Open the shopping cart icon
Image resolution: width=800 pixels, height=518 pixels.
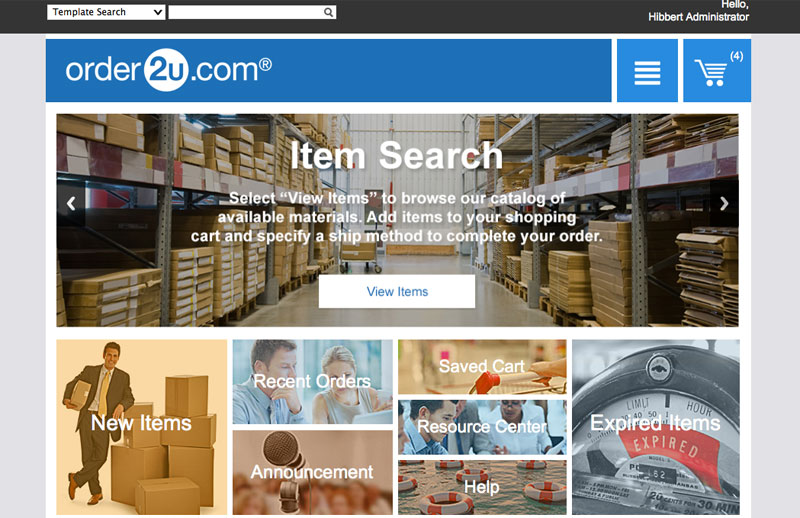click(711, 73)
